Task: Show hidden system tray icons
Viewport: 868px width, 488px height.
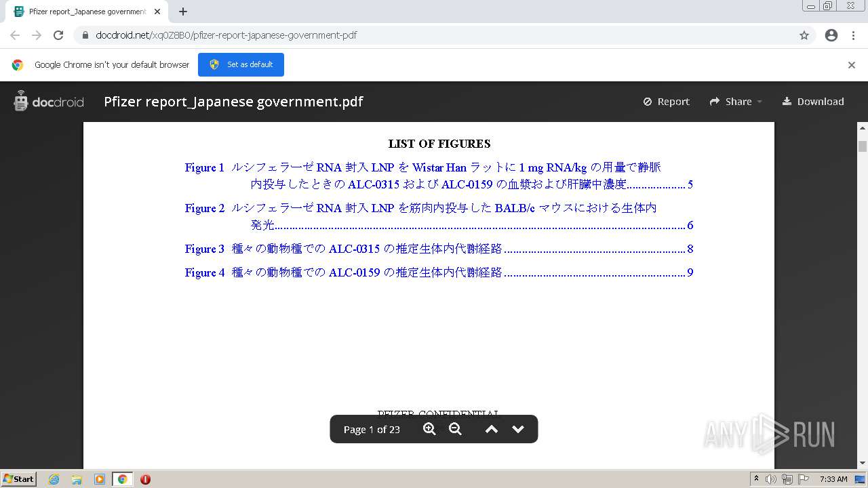Action: pyautogui.click(x=756, y=479)
